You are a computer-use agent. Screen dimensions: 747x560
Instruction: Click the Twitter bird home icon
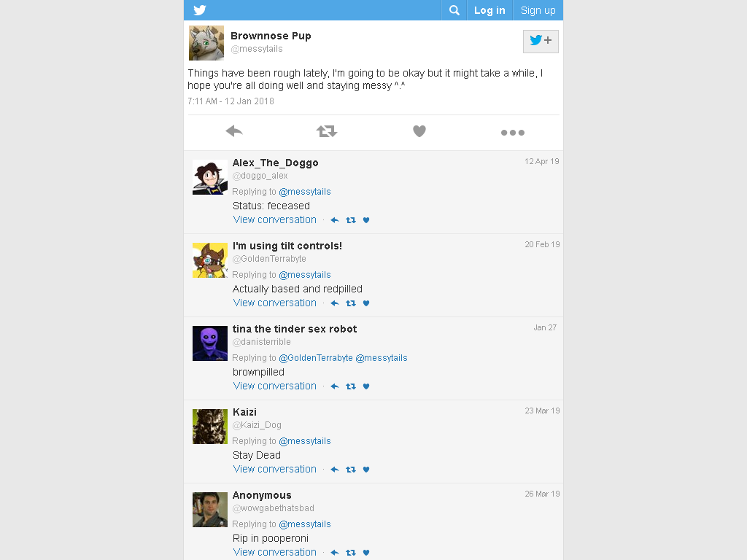[x=200, y=10]
